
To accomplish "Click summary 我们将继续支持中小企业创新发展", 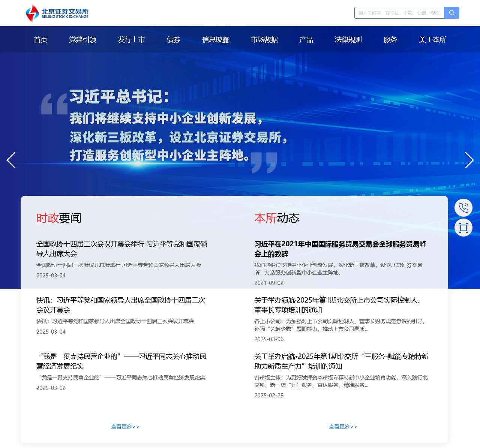I will (x=338, y=269).
